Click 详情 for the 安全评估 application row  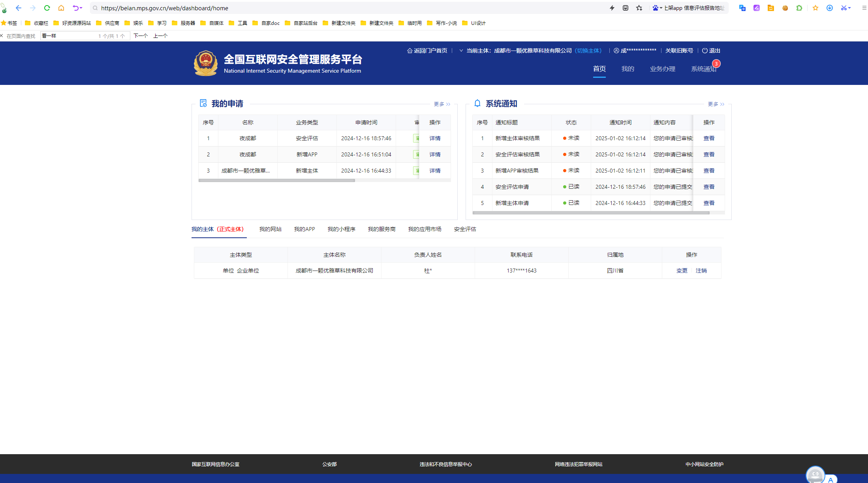[x=435, y=138]
